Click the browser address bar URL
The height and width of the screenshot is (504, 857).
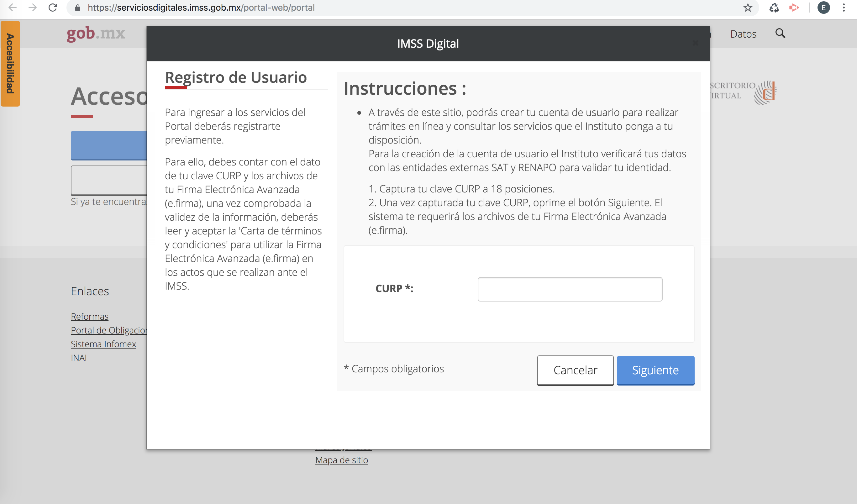[x=201, y=8]
